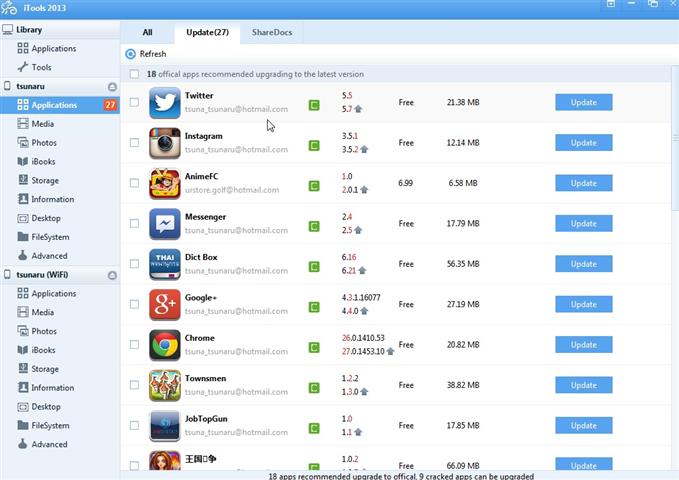This screenshot has height=480, width=679.
Task: Click green official badge in Twitter row
Action: (314, 105)
